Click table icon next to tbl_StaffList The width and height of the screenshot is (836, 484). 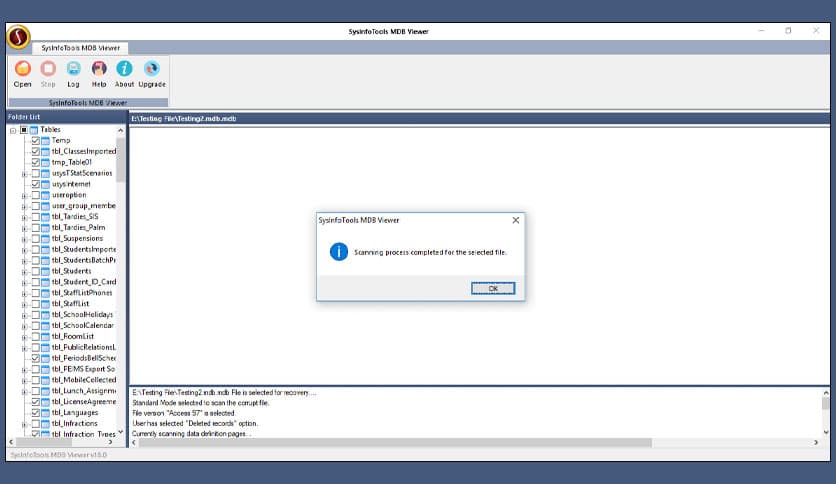pos(45,304)
